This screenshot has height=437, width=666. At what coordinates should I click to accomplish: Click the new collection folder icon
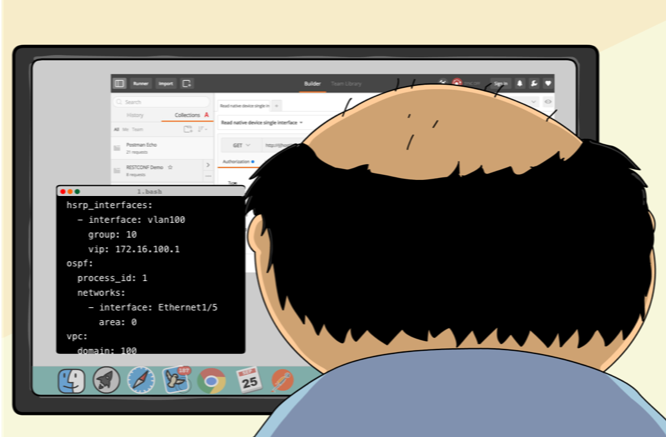tap(187, 129)
